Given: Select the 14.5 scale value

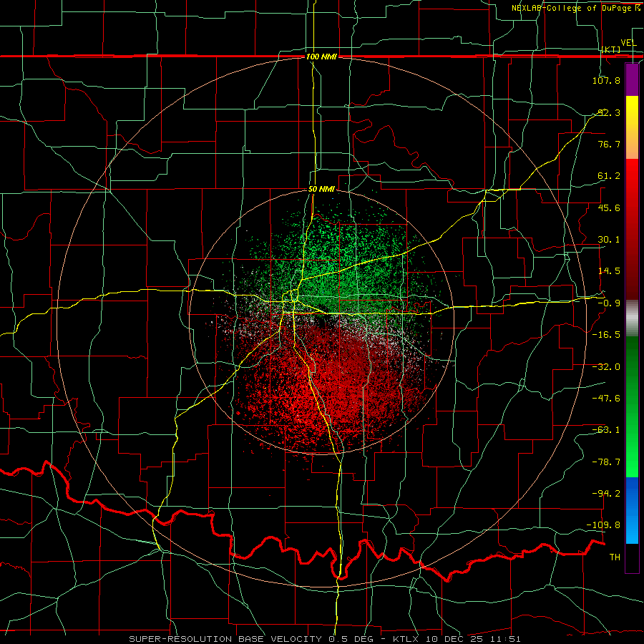Looking at the screenshot, I should [x=609, y=271].
